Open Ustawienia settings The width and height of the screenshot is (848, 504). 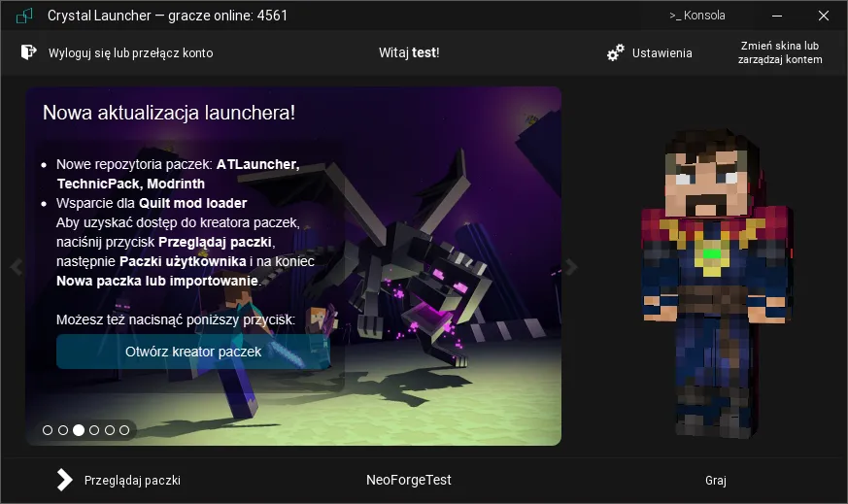point(661,52)
